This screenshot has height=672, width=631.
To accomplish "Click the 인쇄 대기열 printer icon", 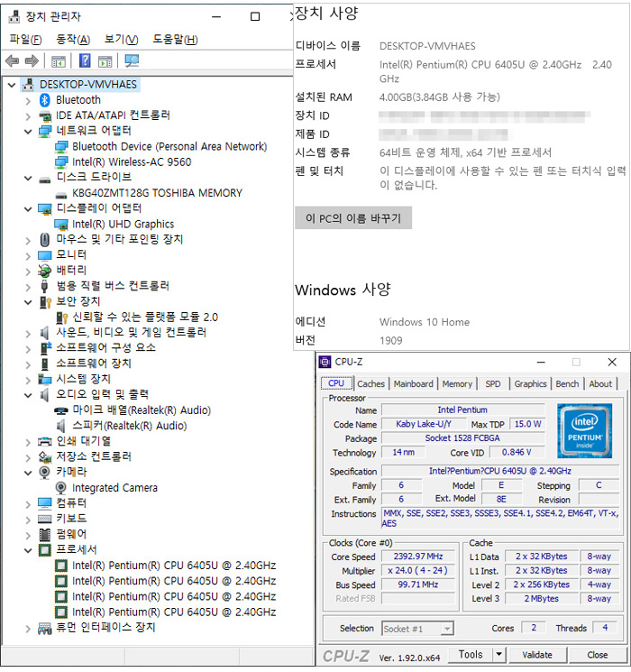I will point(44,441).
